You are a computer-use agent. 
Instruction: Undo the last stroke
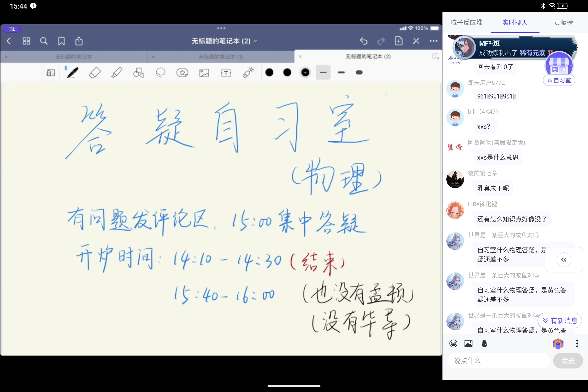coord(364,41)
